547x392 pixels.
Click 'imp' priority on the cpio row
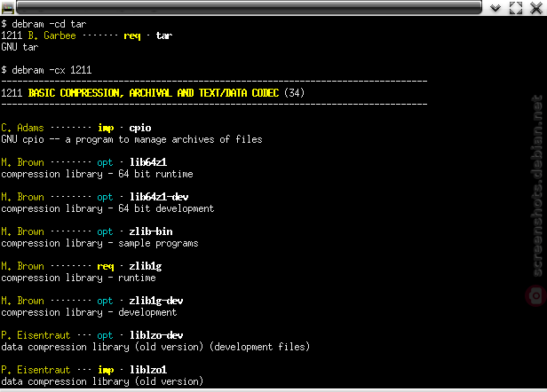click(106, 128)
